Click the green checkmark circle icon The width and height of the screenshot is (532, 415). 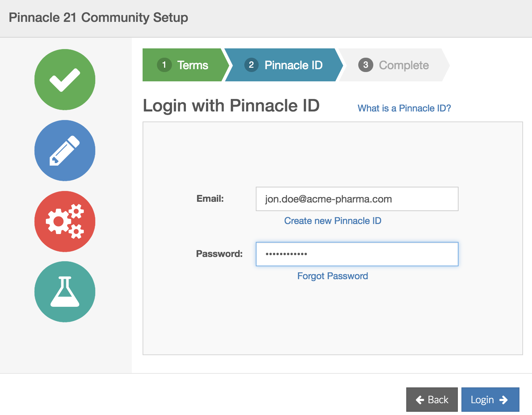coord(65,80)
